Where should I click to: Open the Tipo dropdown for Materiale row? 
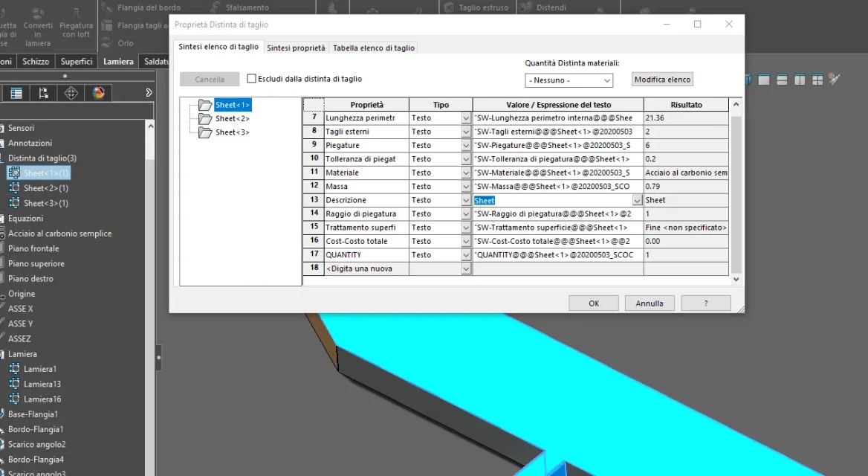coord(466,173)
